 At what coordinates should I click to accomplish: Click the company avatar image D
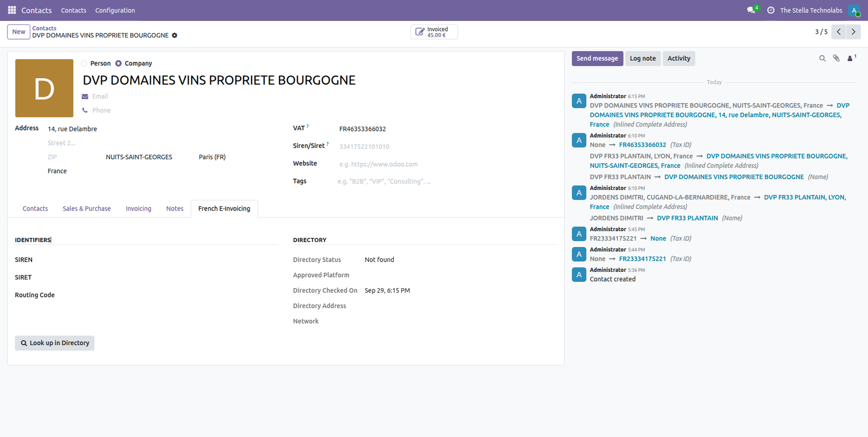(44, 88)
